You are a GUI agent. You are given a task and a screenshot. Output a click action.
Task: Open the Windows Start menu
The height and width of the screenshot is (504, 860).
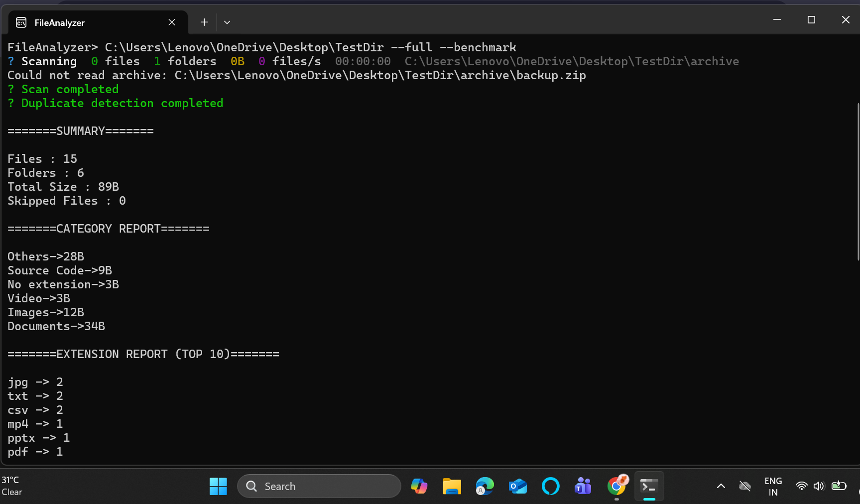[218, 486]
